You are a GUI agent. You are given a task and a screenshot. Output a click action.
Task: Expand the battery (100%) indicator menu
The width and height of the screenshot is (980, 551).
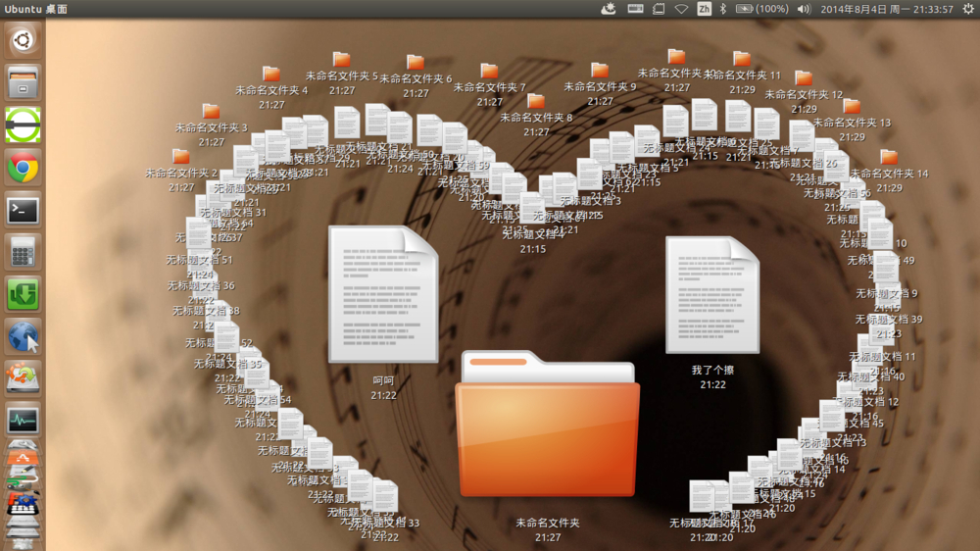point(761,9)
